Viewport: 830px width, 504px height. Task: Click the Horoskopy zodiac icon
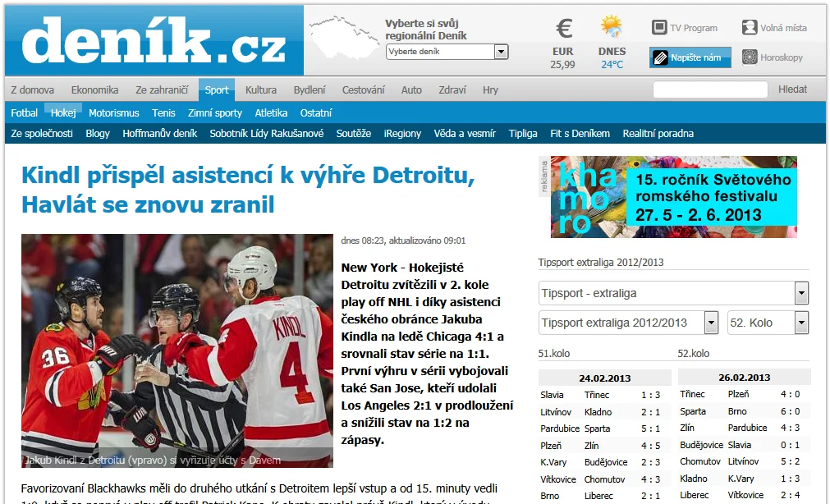pyautogui.click(x=750, y=57)
